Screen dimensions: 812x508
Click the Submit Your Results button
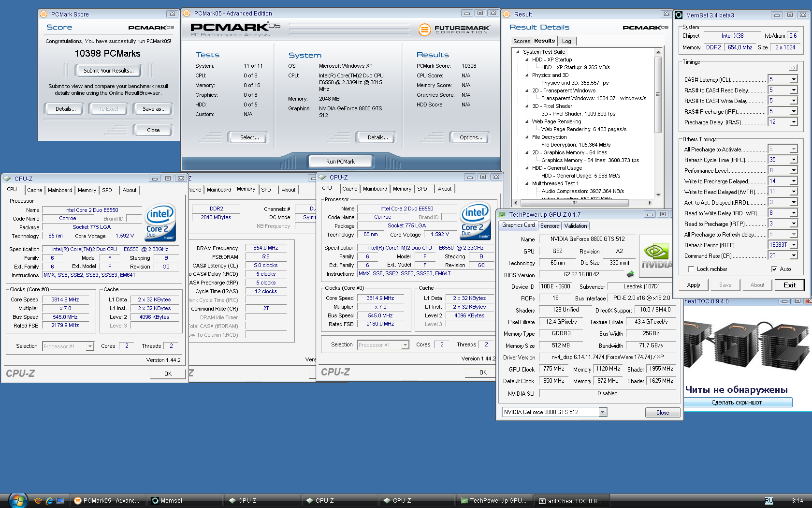point(109,71)
